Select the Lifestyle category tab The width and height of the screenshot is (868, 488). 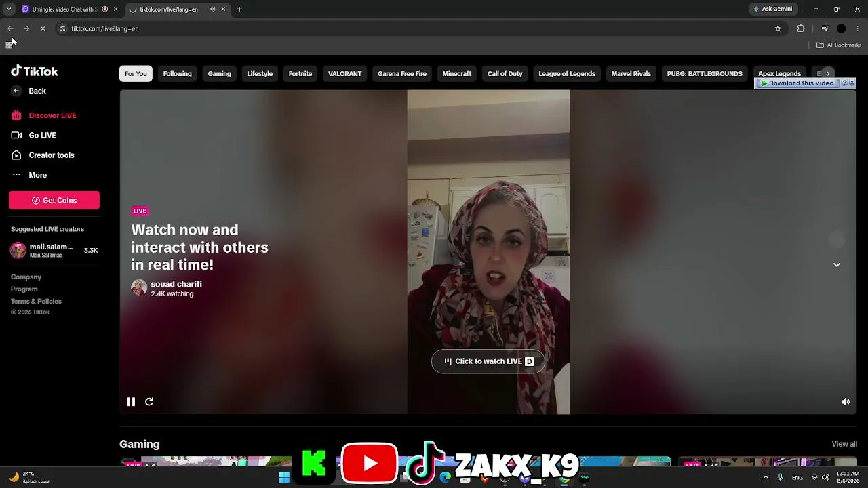click(x=260, y=74)
